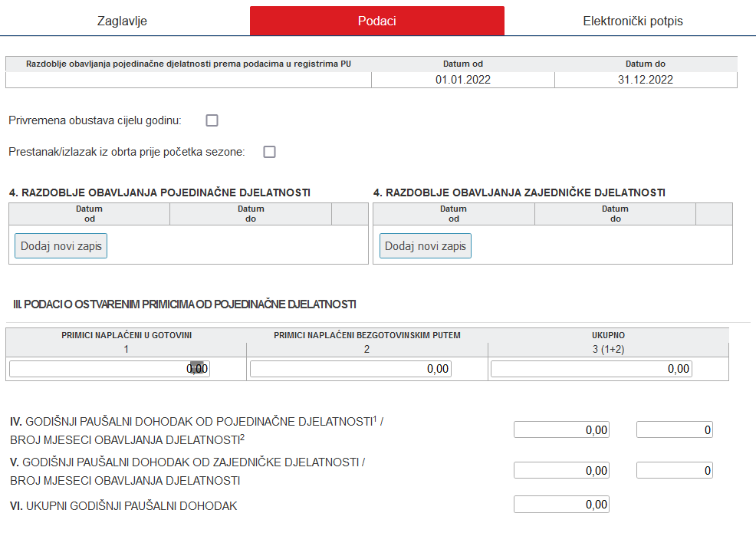756x533 pixels.
Task: Click Dodaj novi zapis under pojedinačne djelatnosti
Action: point(61,245)
